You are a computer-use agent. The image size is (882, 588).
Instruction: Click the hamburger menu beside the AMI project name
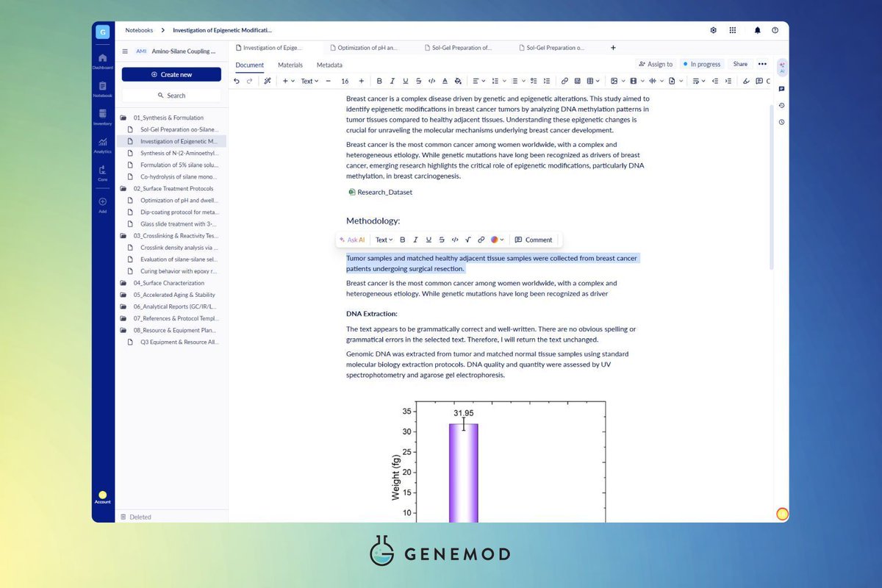pos(125,51)
